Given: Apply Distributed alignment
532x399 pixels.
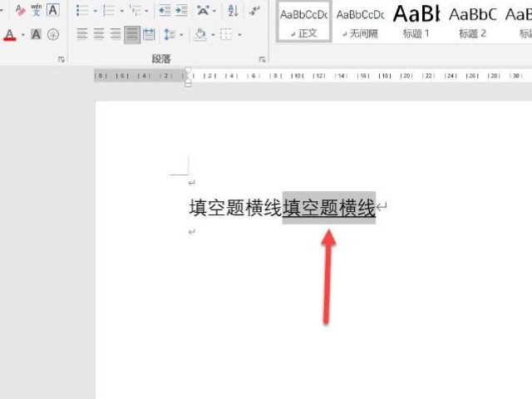Looking at the screenshot, I should [149, 34].
